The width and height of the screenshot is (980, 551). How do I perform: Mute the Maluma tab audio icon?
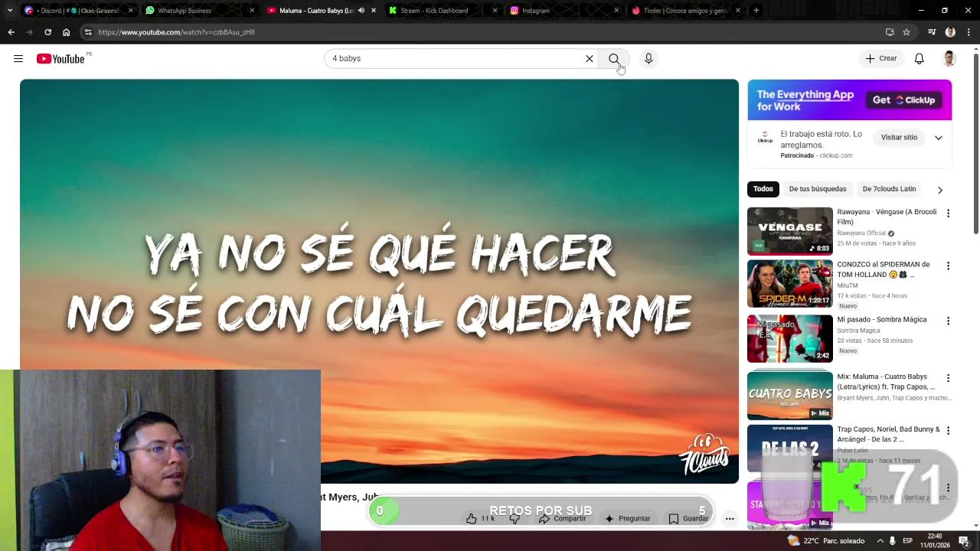coord(361,11)
